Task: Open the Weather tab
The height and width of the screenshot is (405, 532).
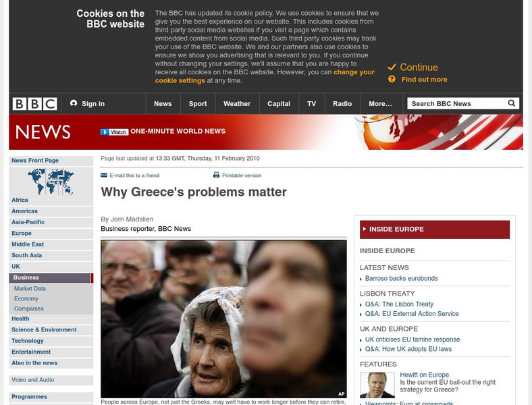Action: (x=237, y=104)
